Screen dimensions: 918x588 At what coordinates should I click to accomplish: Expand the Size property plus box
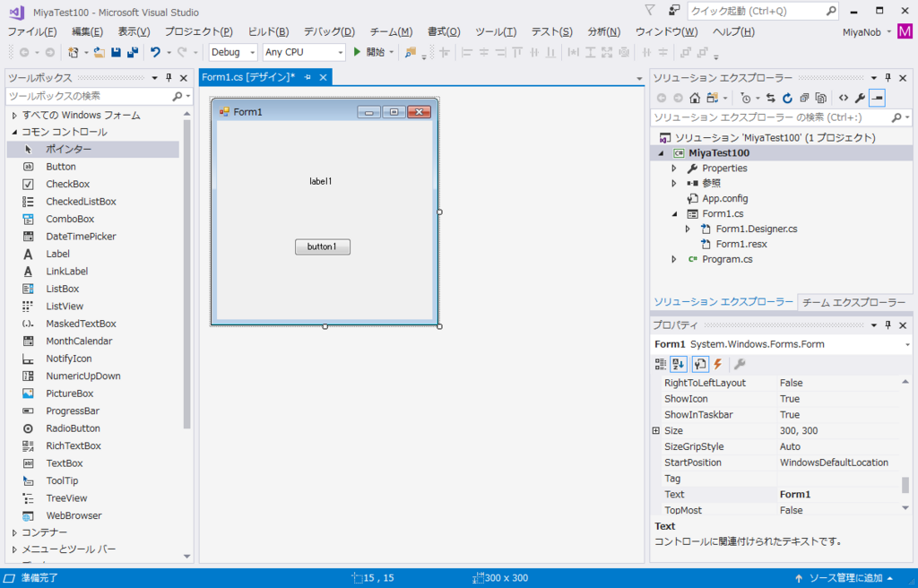tap(655, 430)
